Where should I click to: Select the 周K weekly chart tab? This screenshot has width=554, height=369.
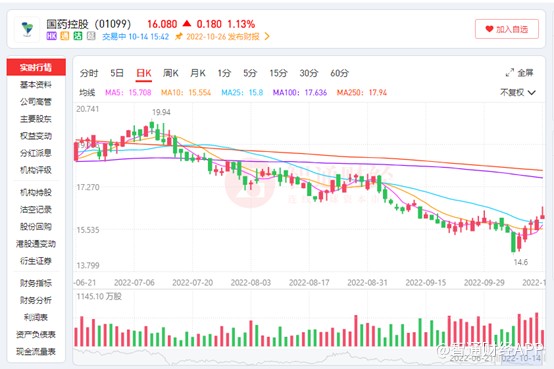(x=171, y=73)
